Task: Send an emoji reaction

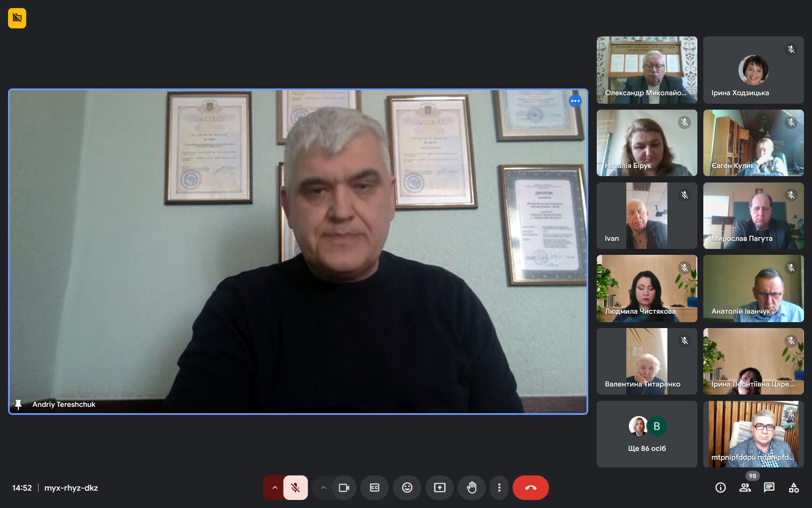Action: click(x=407, y=488)
